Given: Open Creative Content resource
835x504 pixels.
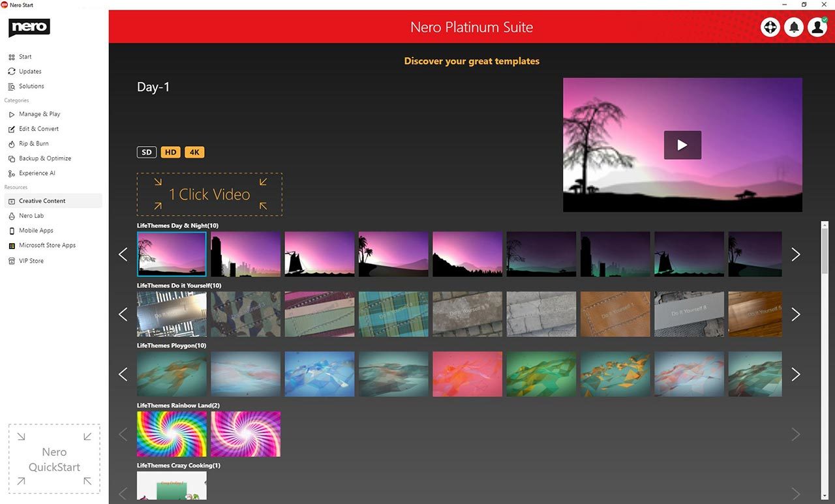Looking at the screenshot, I should click(52, 201).
